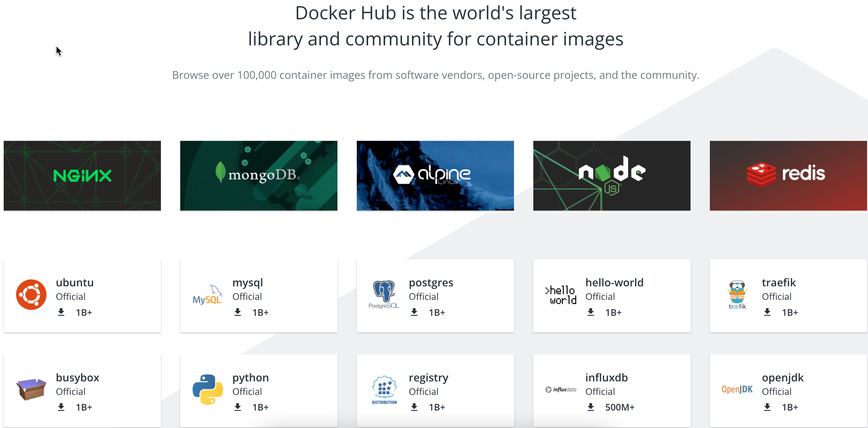The width and height of the screenshot is (868, 428).
Task: Click the registry Distribution logo
Action: [x=384, y=390]
